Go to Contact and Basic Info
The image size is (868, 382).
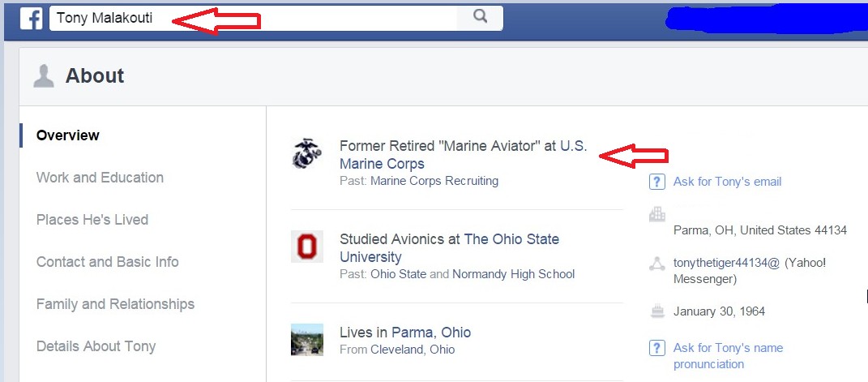[107, 262]
